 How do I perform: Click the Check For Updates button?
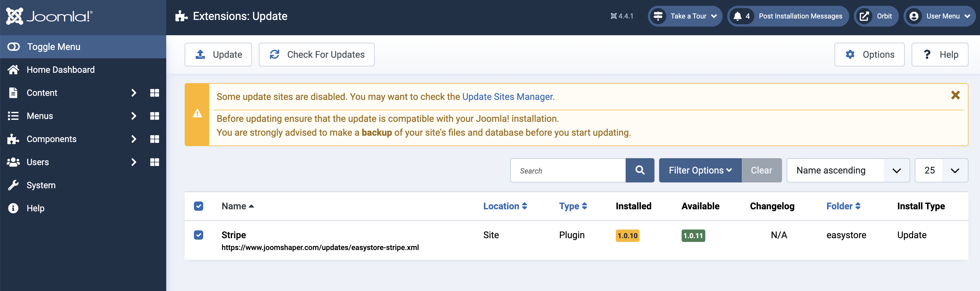317,54
